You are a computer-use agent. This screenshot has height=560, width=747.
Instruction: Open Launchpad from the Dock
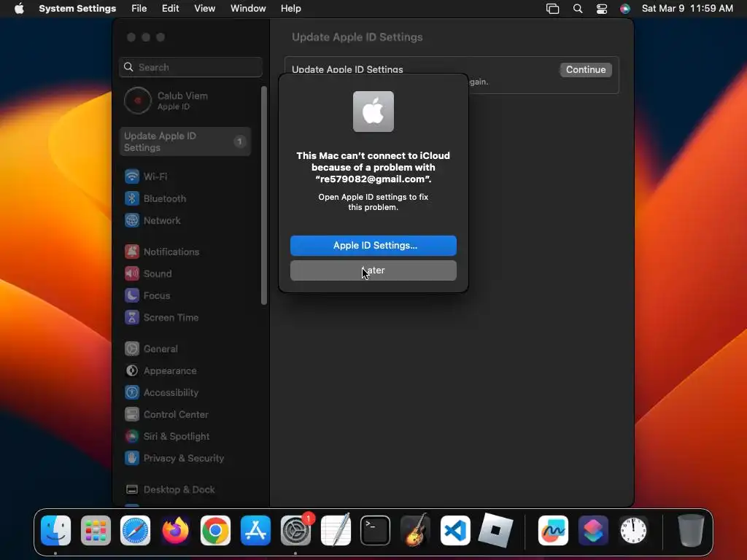pyautogui.click(x=96, y=530)
